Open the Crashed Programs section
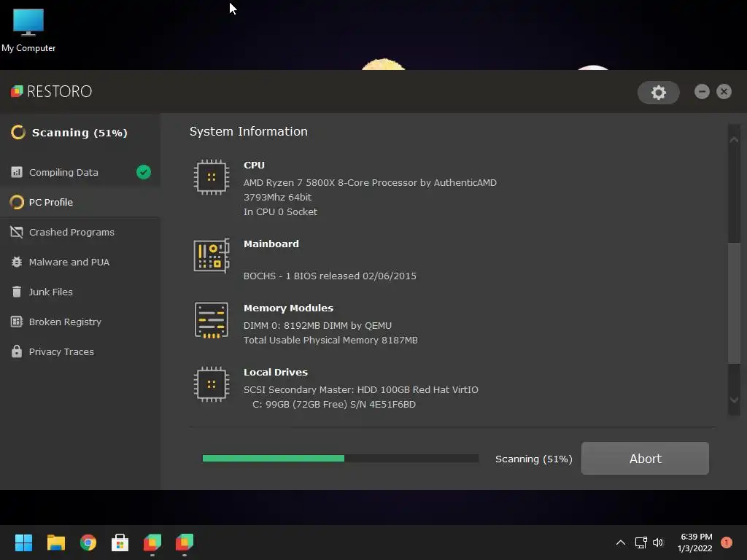Viewport: 747px width, 560px height. [80, 232]
